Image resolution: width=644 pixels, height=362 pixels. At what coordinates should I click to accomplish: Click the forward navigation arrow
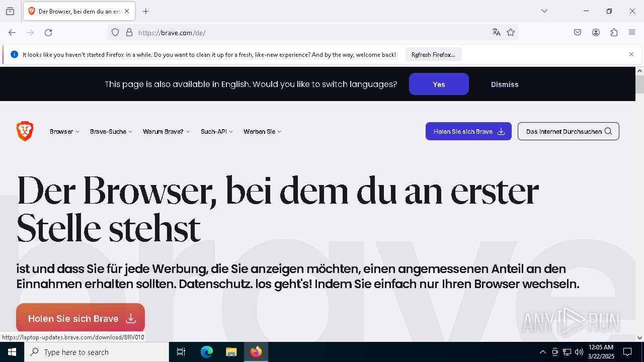[30, 33]
